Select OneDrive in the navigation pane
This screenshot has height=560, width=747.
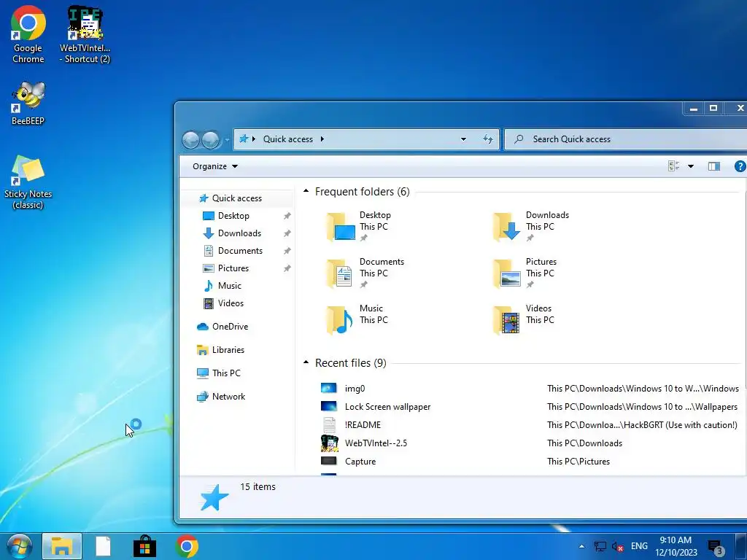pyautogui.click(x=230, y=327)
